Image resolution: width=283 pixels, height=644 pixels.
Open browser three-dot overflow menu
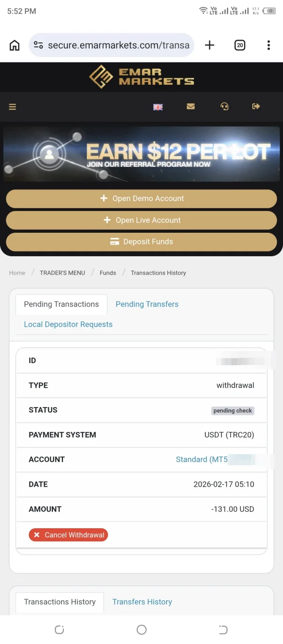coord(268,45)
